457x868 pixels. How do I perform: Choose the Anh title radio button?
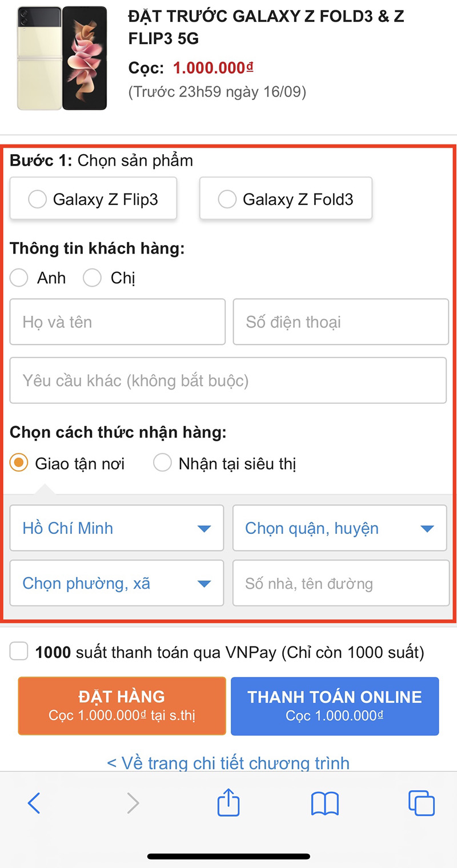[x=19, y=278]
